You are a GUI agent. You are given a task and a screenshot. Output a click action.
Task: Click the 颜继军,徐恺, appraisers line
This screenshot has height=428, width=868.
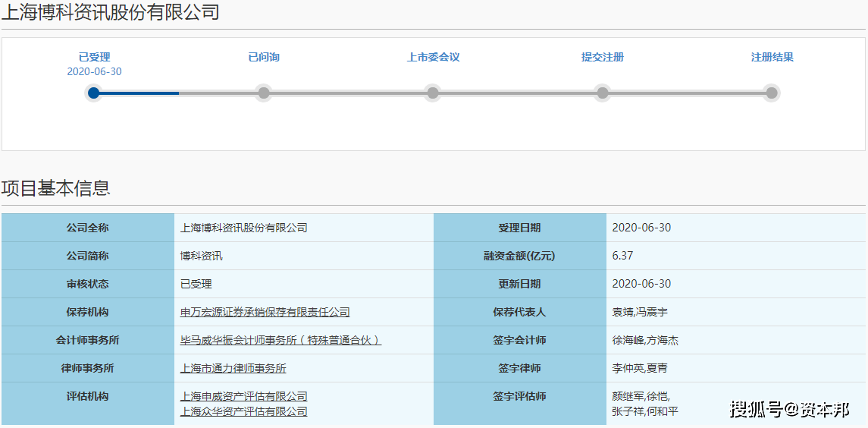(641, 396)
